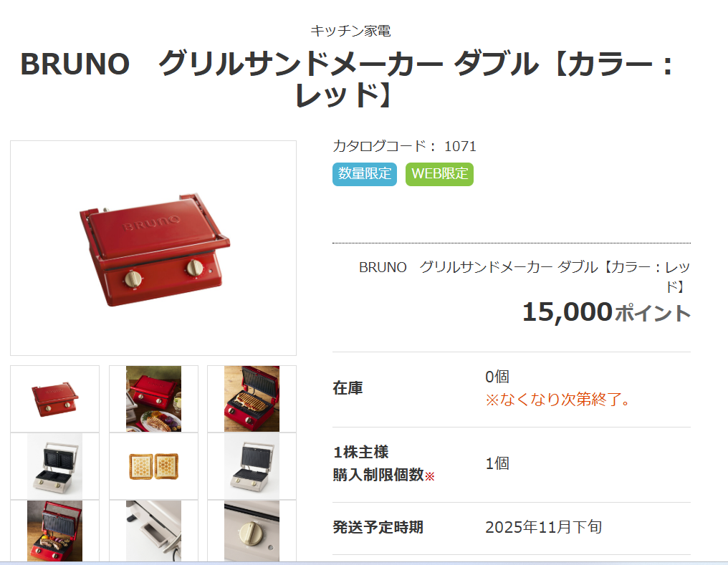Open thumbnail of ivory grill plate model
The image size is (728, 565).
click(252, 466)
